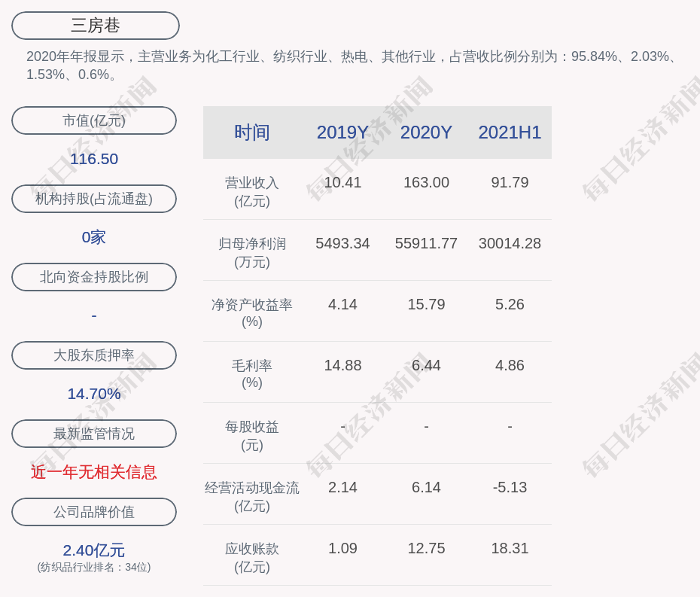Click the 大股东质押率 pill

point(94,355)
